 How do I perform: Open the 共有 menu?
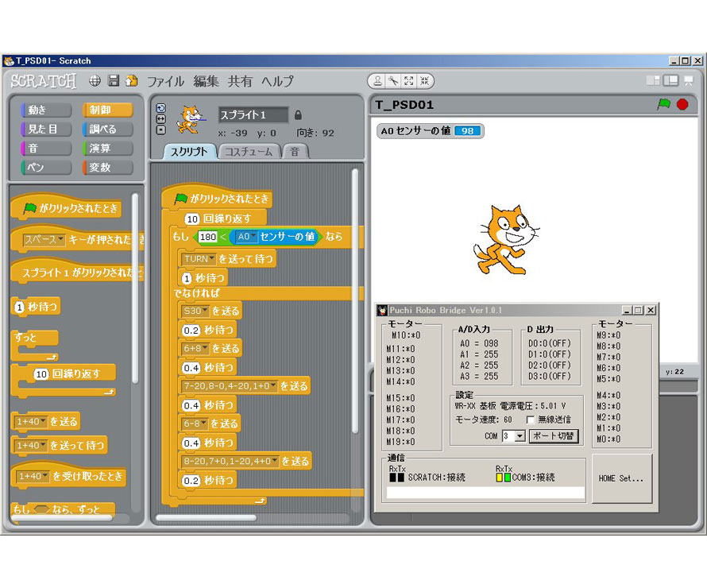coord(240,81)
